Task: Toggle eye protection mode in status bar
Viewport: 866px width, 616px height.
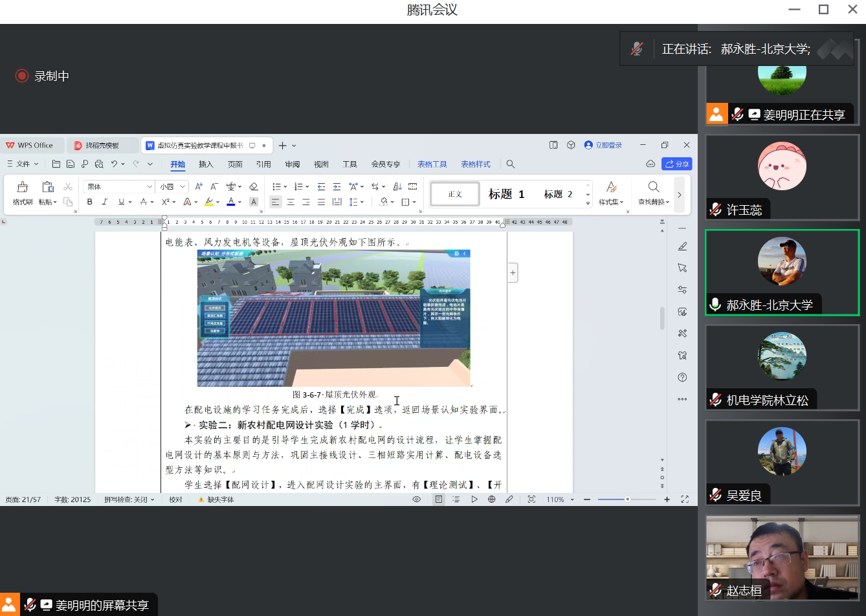Action: click(417, 500)
